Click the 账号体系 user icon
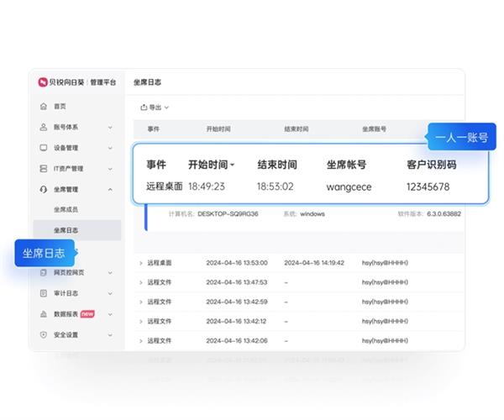 click(43, 127)
